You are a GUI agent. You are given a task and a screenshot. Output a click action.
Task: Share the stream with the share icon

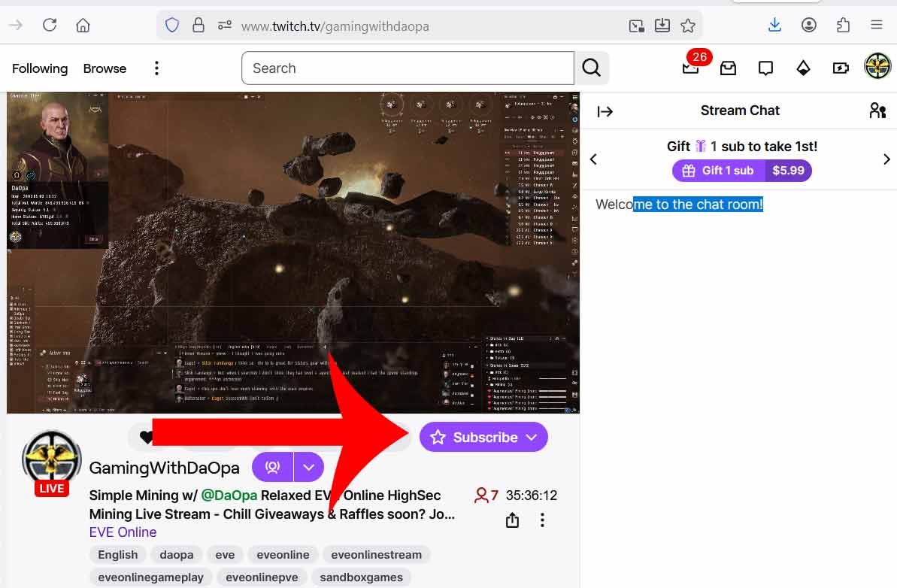513,520
